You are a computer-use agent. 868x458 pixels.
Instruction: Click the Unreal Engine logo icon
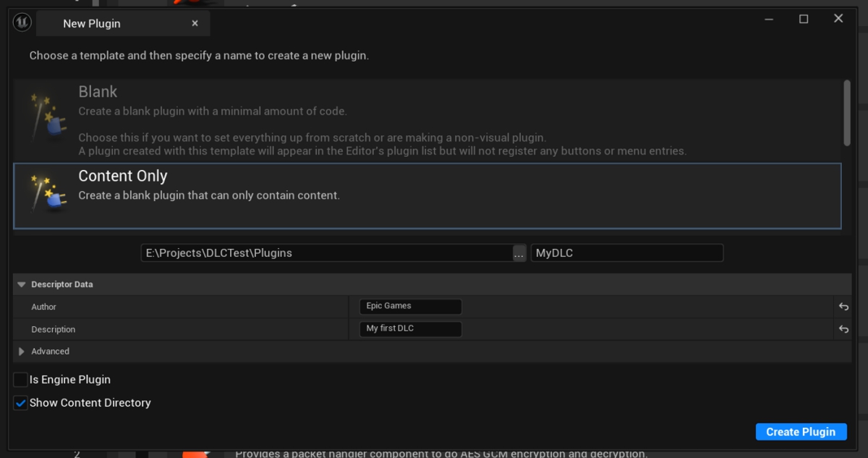pyautogui.click(x=22, y=23)
